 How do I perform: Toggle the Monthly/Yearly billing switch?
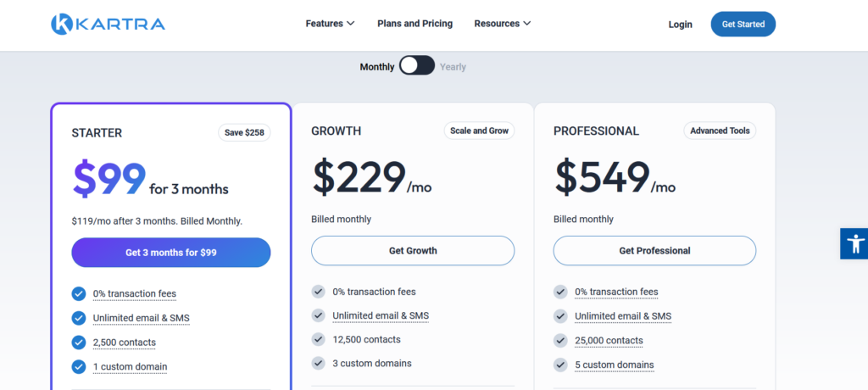click(x=417, y=66)
